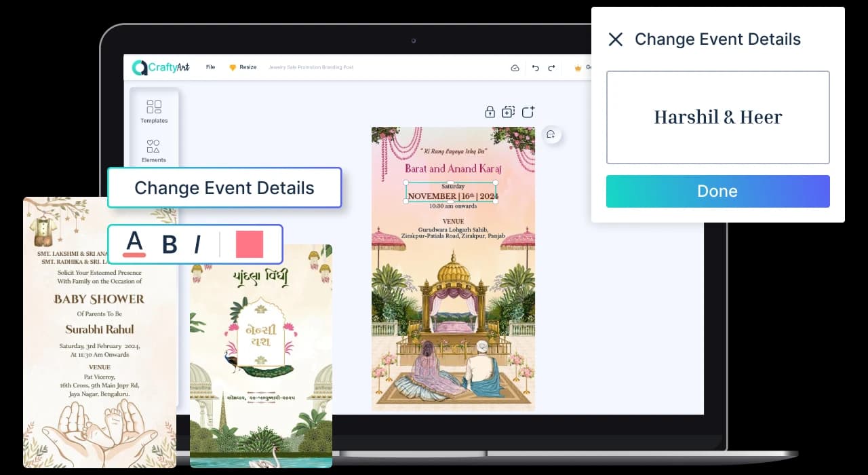Lock the page with the padlock icon
The width and height of the screenshot is (868, 475).
pyautogui.click(x=490, y=111)
